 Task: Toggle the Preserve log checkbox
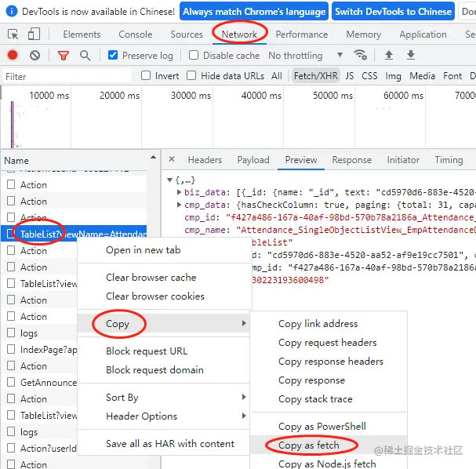pyautogui.click(x=113, y=55)
